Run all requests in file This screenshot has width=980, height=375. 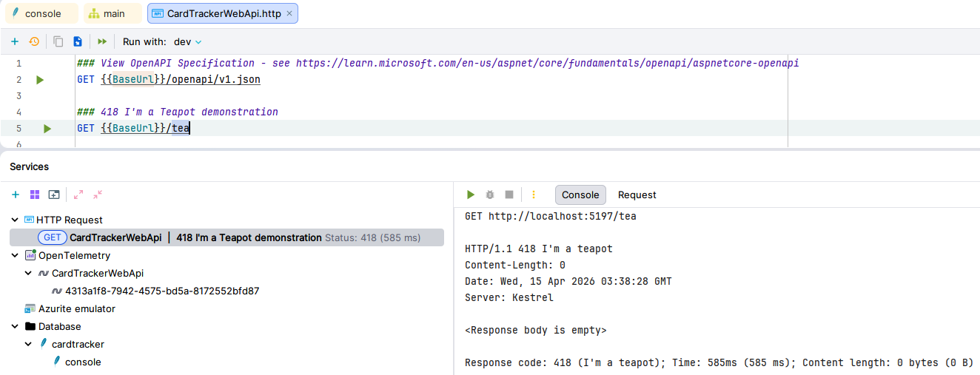102,41
